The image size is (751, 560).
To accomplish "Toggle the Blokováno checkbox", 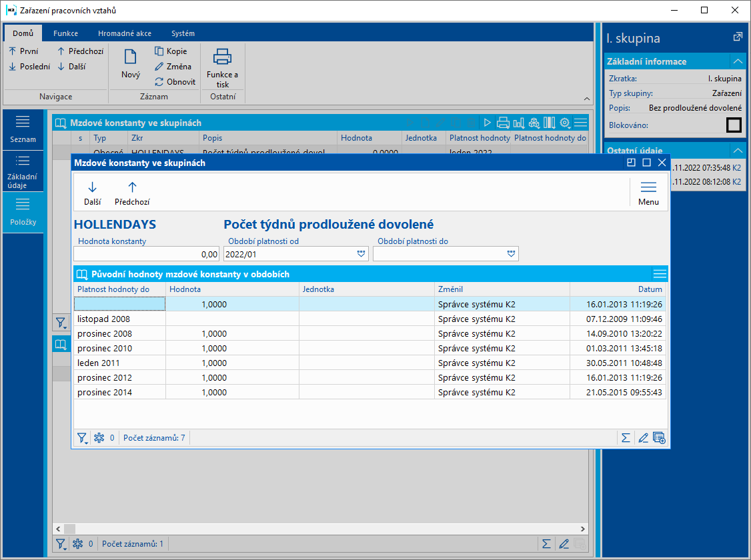I will point(734,125).
